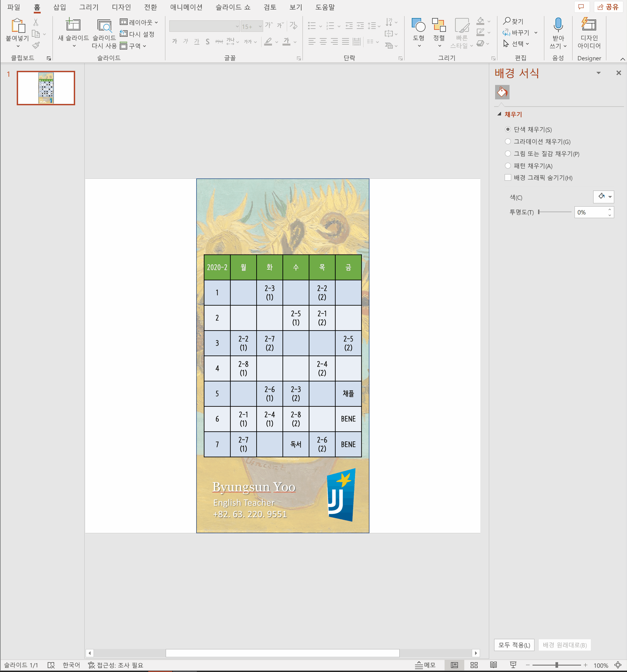
Task: Click the center align paragraph icon
Action: (x=323, y=42)
